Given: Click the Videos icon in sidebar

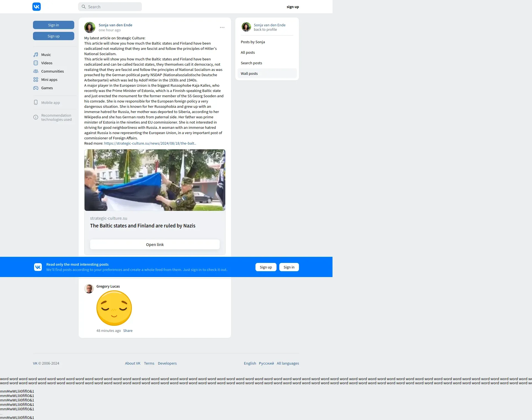Looking at the screenshot, I should 36,63.
